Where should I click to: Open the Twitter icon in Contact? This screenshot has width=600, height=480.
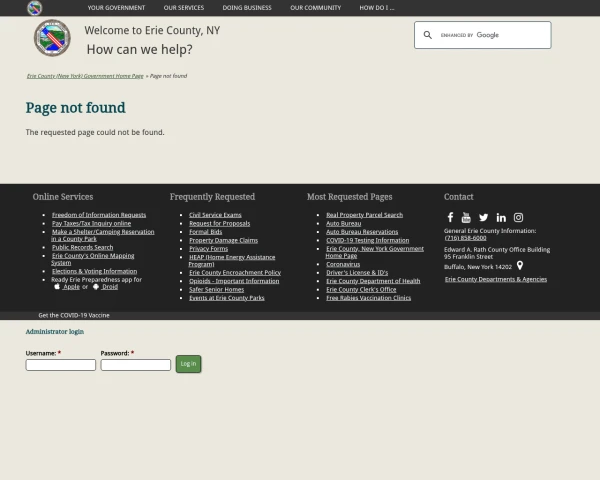pos(483,217)
